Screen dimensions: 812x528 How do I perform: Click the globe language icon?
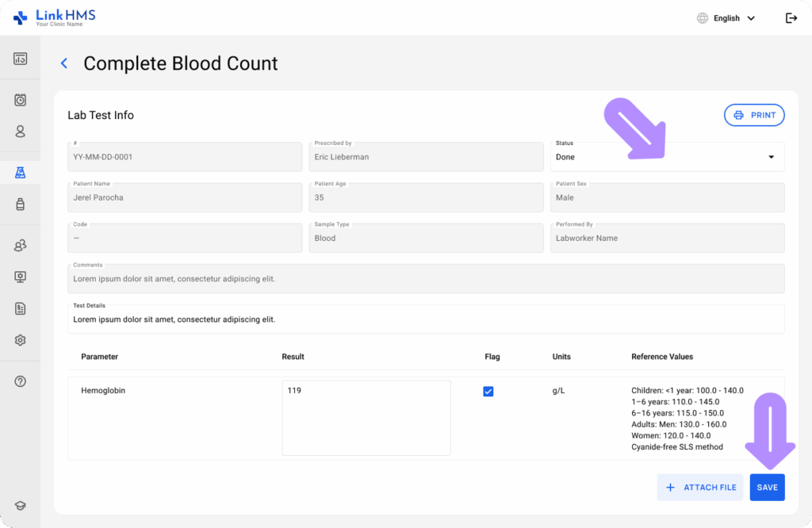pyautogui.click(x=703, y=18)
